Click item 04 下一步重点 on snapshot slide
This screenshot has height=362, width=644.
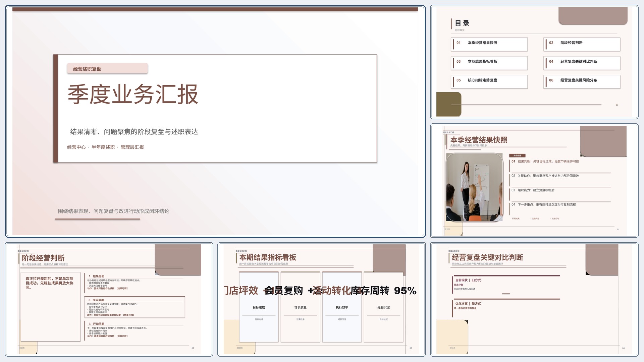click(x=543, y=205)
